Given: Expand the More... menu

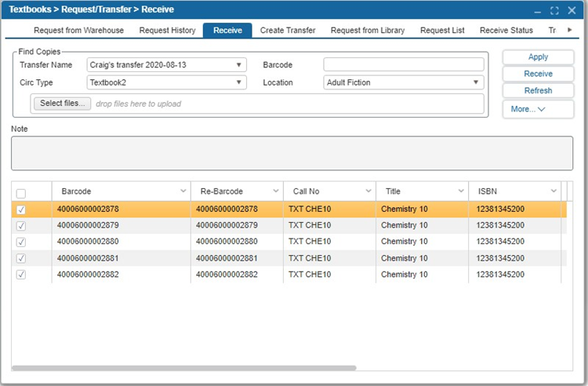Looking at the screenshot, I should click(538, 109).
